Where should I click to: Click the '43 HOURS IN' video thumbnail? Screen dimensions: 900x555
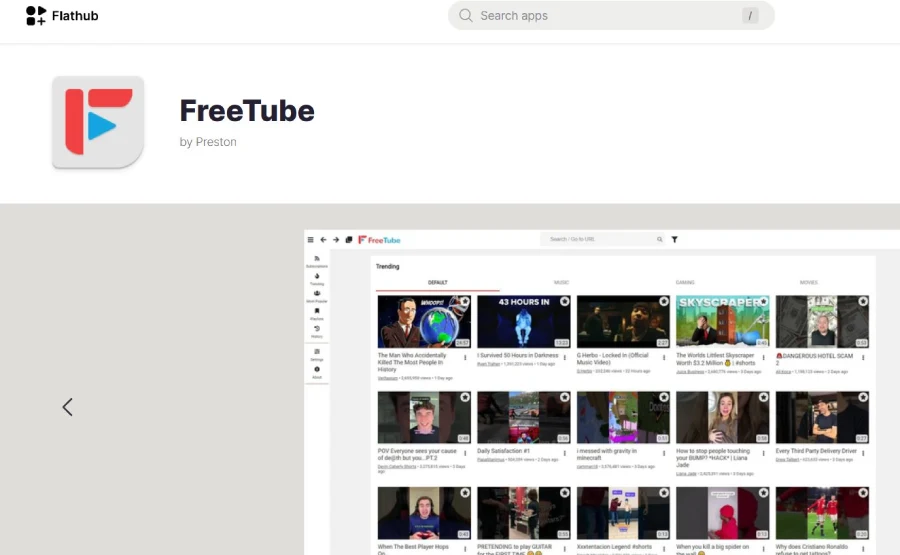click(x=523, y=321)
